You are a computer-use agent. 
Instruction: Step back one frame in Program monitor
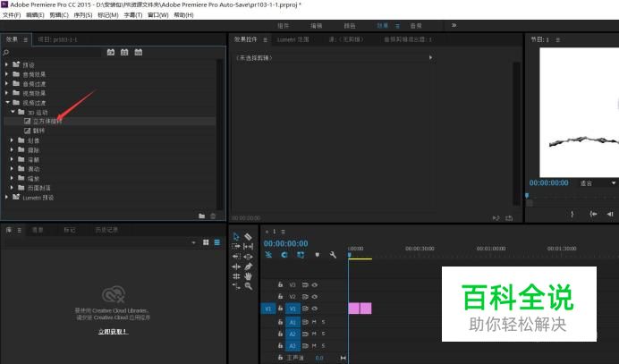pos(610,214)
